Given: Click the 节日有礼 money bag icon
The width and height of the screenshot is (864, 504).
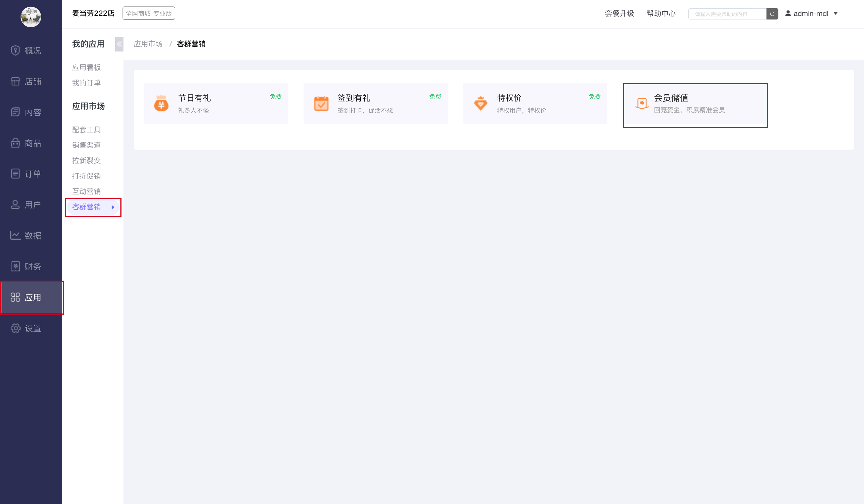Looking at the screenshot, I should point(161,103).
